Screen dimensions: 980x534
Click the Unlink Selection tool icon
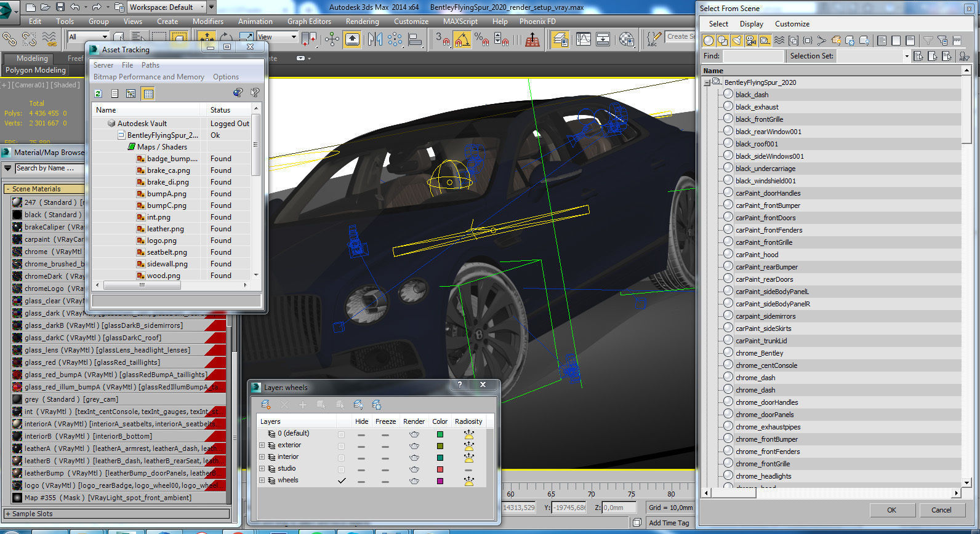(29, 39)
